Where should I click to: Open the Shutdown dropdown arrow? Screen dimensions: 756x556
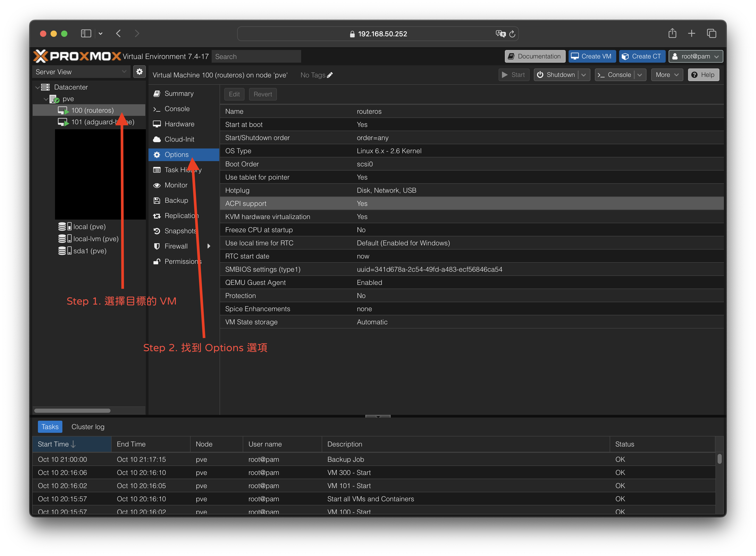click(x=584, y=75)
